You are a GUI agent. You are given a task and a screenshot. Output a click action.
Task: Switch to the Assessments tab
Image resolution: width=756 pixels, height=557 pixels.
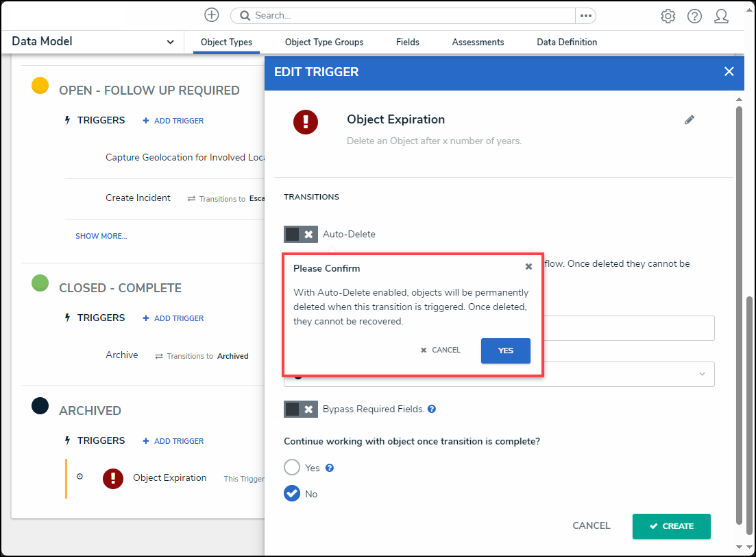point(478,43)
